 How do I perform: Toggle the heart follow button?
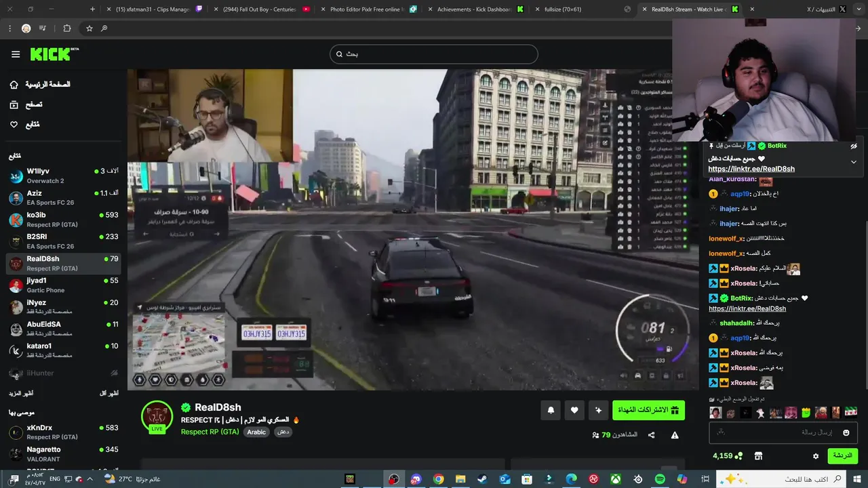[x=574, y=410]
